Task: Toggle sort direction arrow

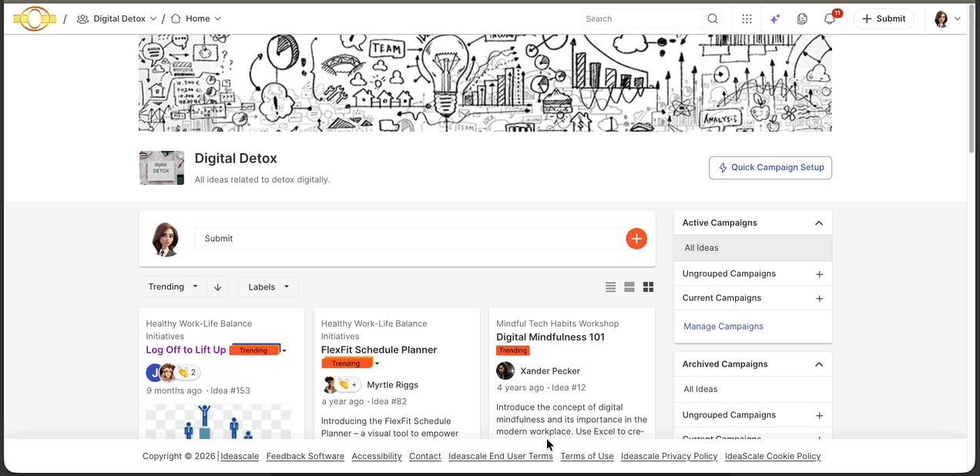Action: coord(217,287)
